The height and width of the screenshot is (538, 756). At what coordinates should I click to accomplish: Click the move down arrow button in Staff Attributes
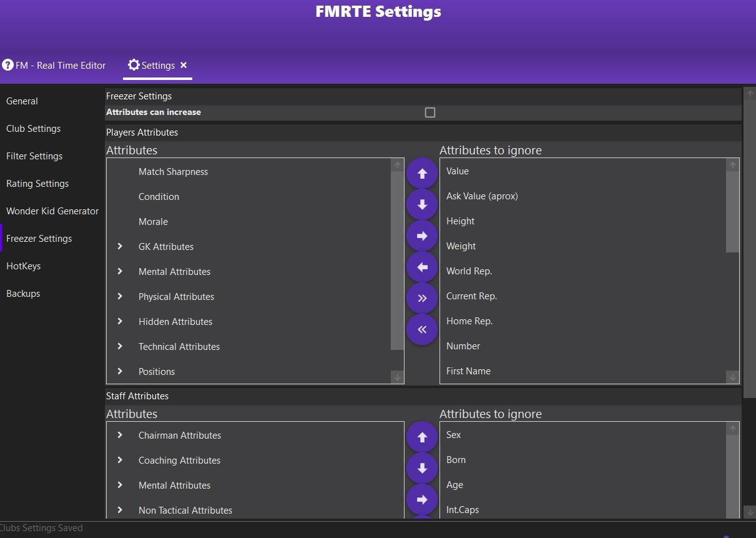coord(422,469)
